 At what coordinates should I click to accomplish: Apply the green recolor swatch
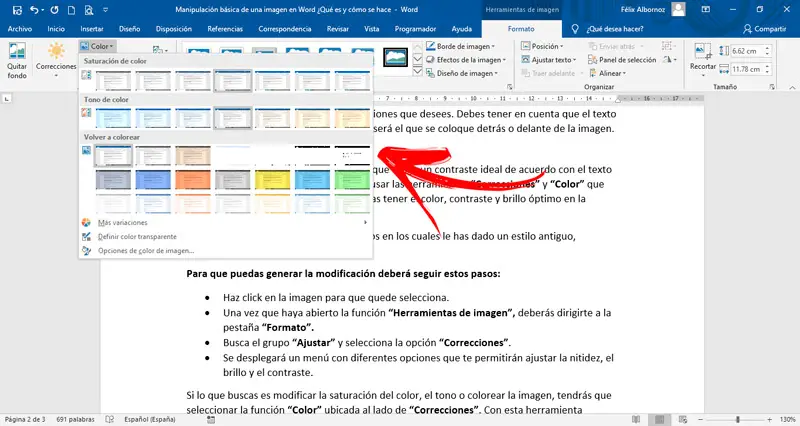pos(353,180)
